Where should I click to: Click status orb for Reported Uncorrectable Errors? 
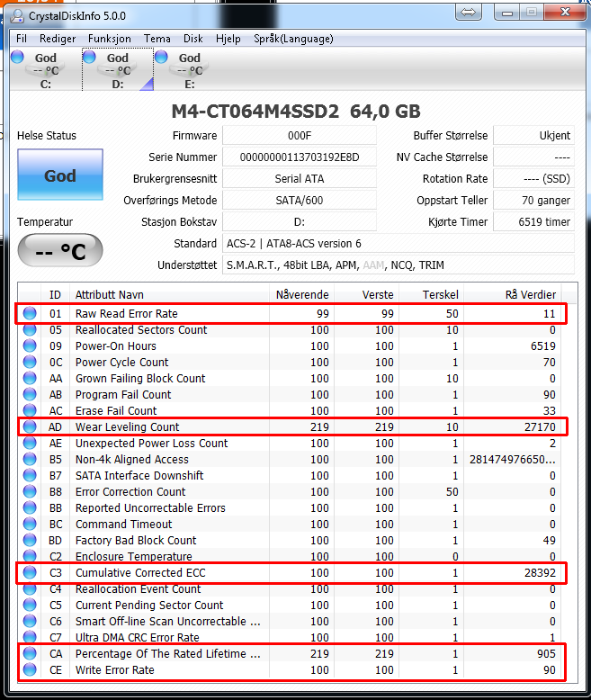pyautogui.click(x=30, y=508)
